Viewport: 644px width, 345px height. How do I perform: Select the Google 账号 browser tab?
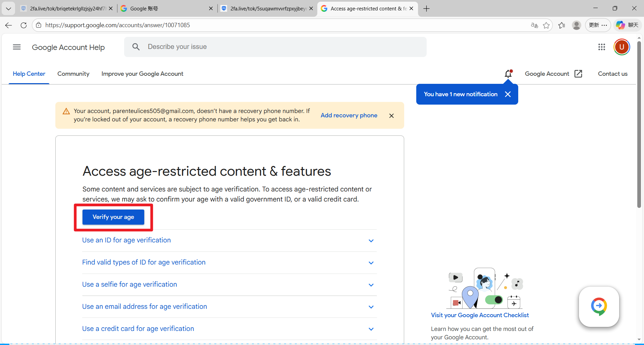[x=166, y=8]
